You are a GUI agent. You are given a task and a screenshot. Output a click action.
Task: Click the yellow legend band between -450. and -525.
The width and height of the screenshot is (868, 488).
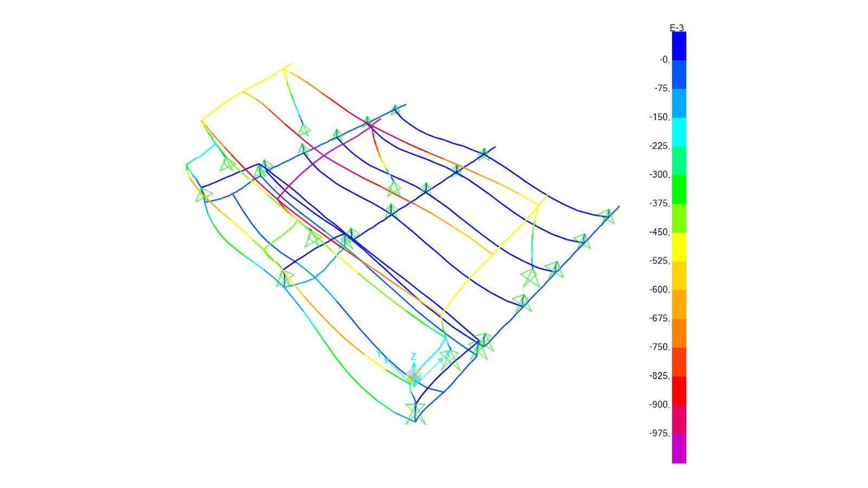(679, 247)
